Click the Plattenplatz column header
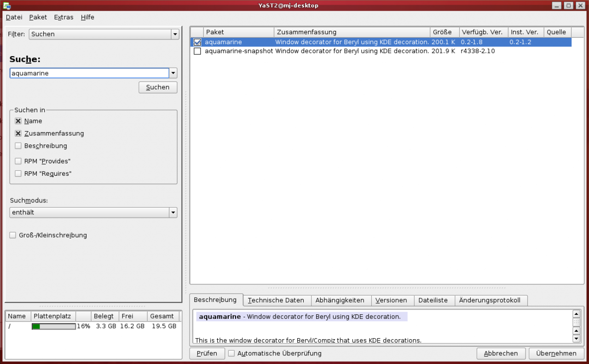The image size is (589, 364). (54, 316)
